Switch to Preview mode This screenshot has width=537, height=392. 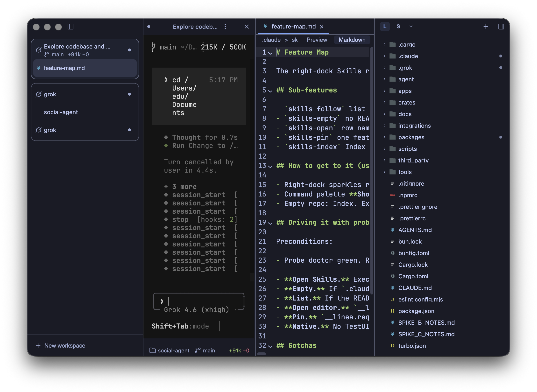coord(317,40)
